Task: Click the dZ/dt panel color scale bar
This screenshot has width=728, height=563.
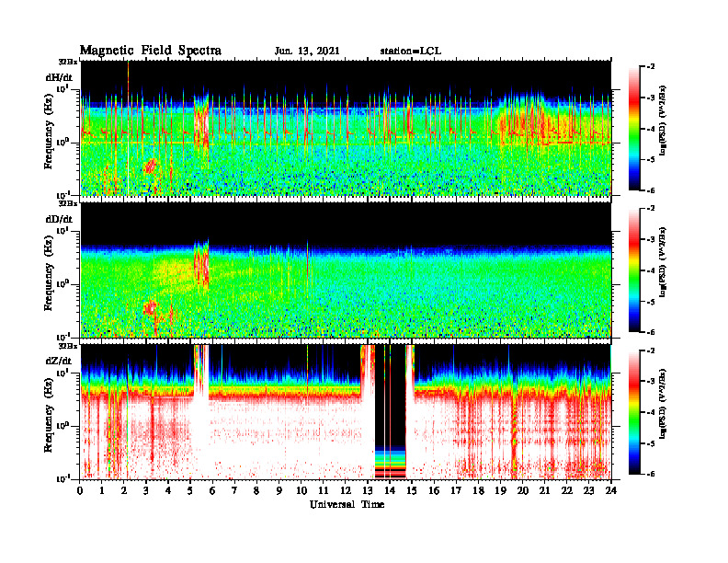Action: 633,412
